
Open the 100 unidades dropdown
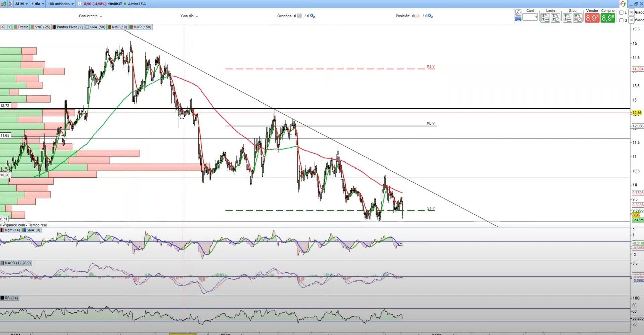(61, 4)
